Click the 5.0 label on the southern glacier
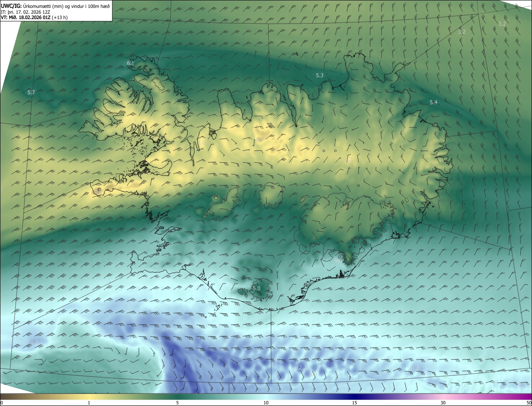Viewport: 532px width, 406px height. (256, 288)
